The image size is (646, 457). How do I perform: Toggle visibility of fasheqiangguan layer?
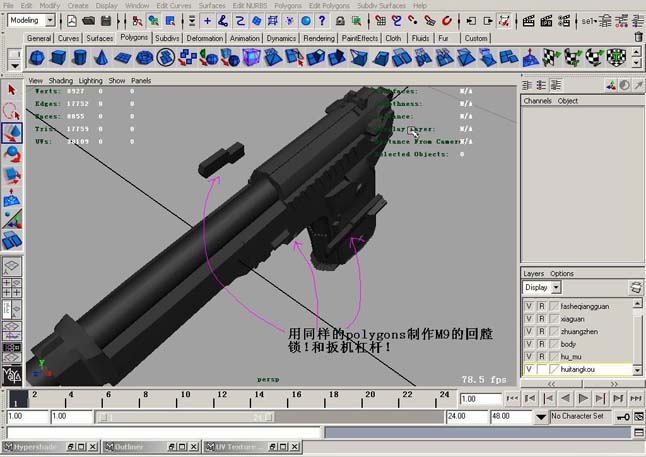coord(529,306)
